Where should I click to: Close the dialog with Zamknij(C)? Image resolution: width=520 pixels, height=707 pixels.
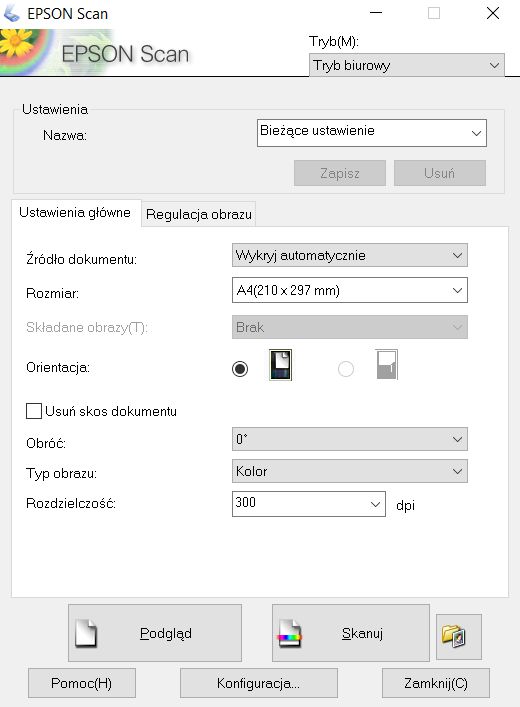pos(436,683)
